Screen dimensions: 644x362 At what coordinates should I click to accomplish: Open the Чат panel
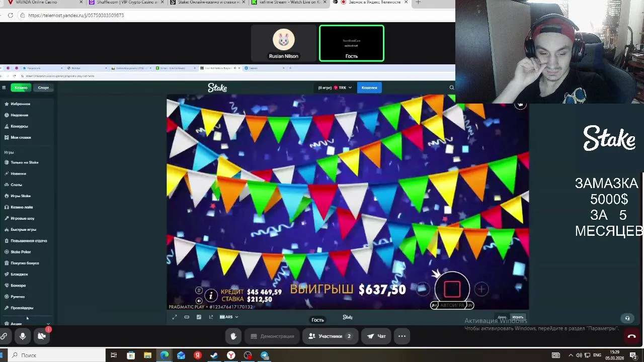coord(376,336)
